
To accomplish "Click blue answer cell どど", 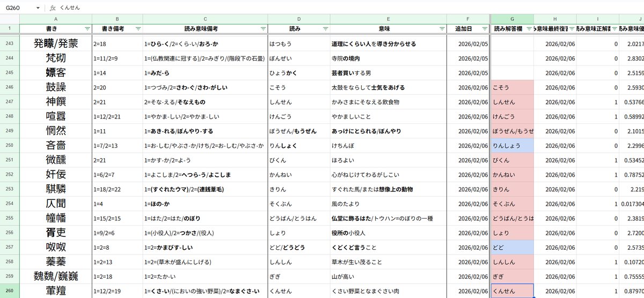I will 513,248.
